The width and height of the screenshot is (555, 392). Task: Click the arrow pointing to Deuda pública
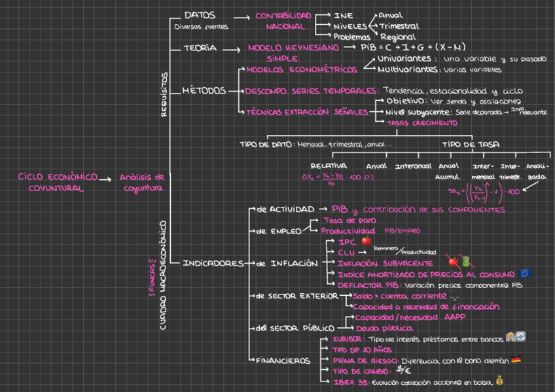346,328
